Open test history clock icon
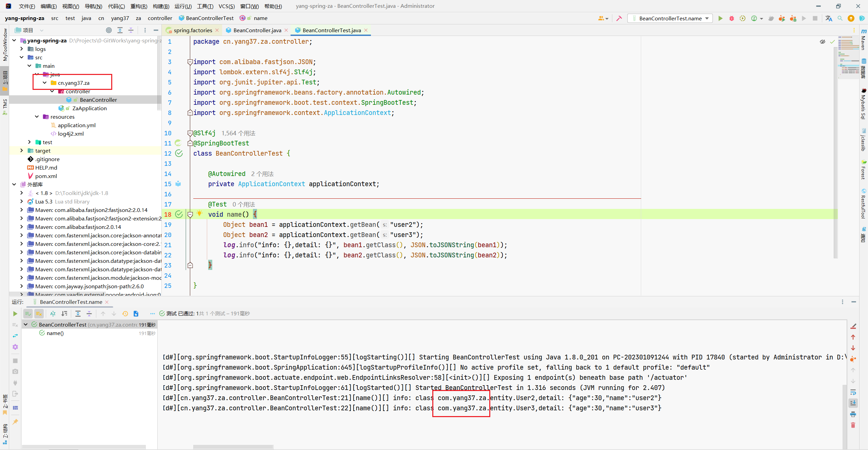Viewport: 868px width, 450px height. tap(125, 314)
